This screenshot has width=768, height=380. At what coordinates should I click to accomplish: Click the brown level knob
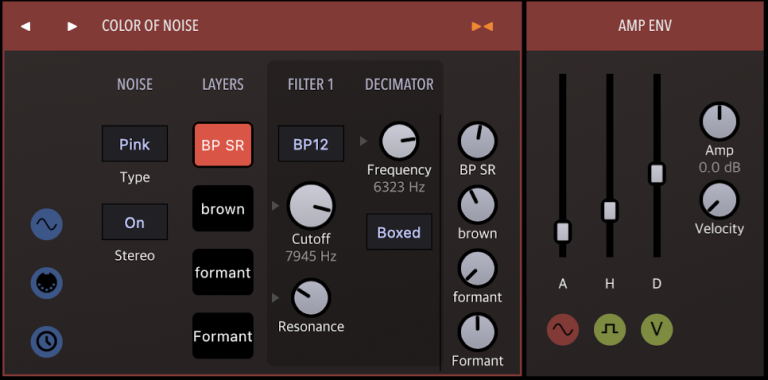point(478,205)
